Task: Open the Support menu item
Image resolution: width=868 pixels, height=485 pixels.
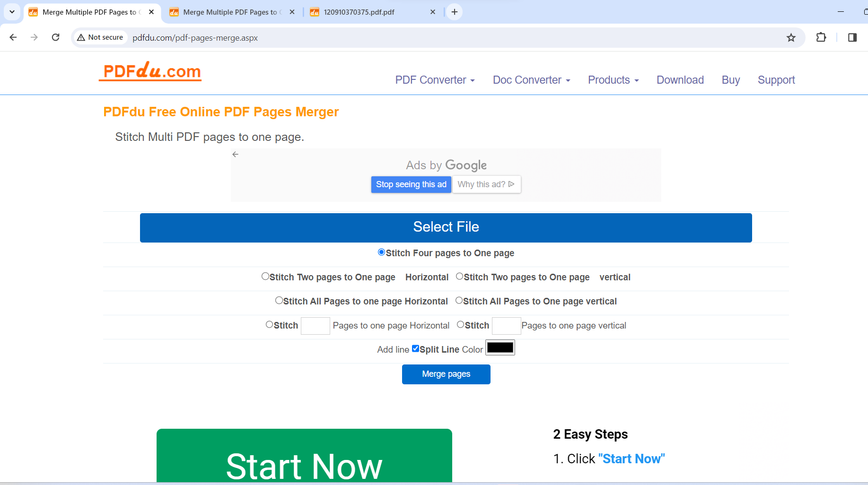Action: tap(776, 80)
